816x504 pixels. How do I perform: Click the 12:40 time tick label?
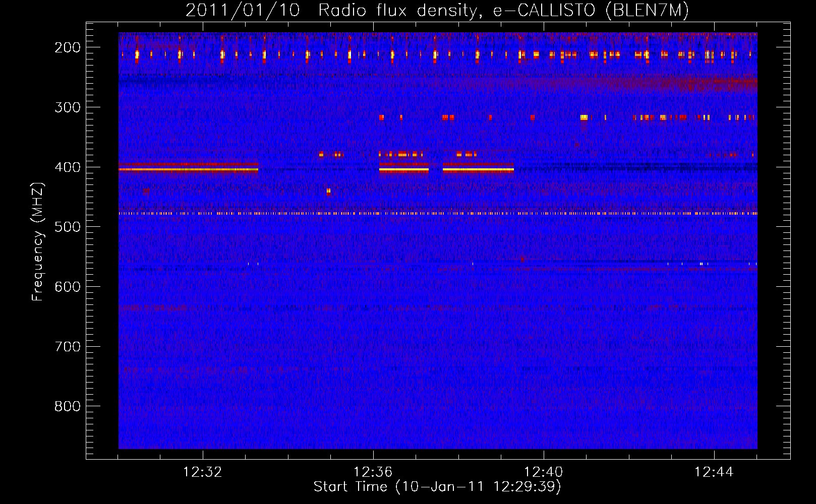pyautogui.click(x=544, y=472)
